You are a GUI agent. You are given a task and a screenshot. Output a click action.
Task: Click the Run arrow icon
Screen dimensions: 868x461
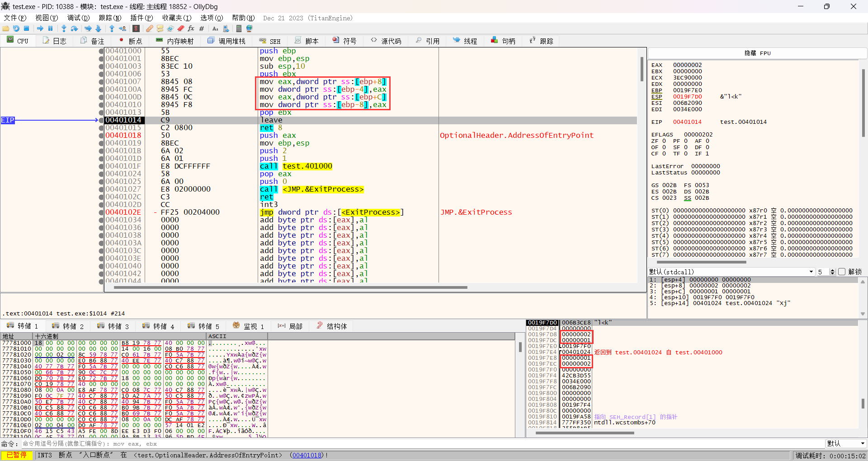pyautogui.click(x=40, y=28)
